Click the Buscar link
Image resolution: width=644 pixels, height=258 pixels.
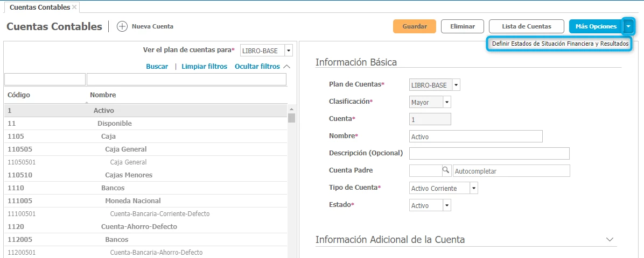point(157,67)
